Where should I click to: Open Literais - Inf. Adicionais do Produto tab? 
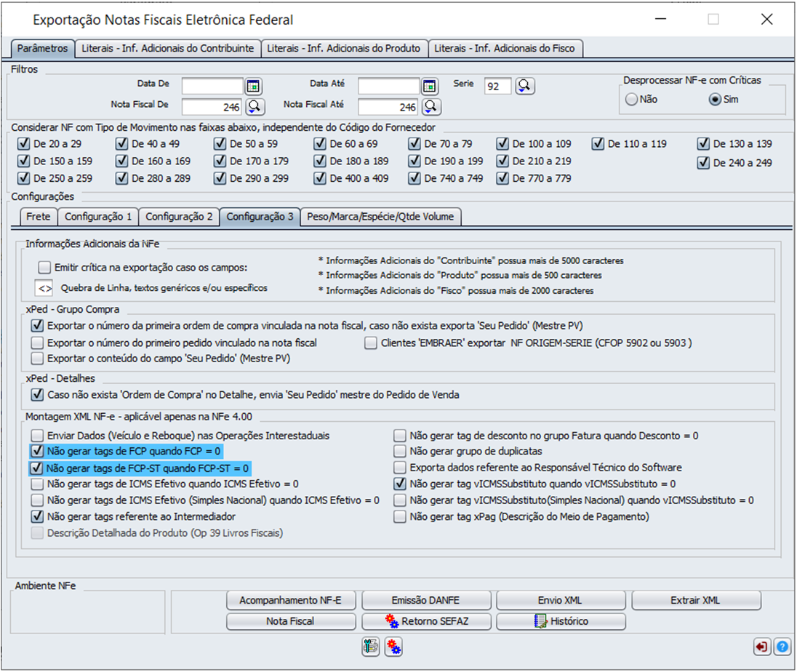pyautogui.click(x=344, y=48)
